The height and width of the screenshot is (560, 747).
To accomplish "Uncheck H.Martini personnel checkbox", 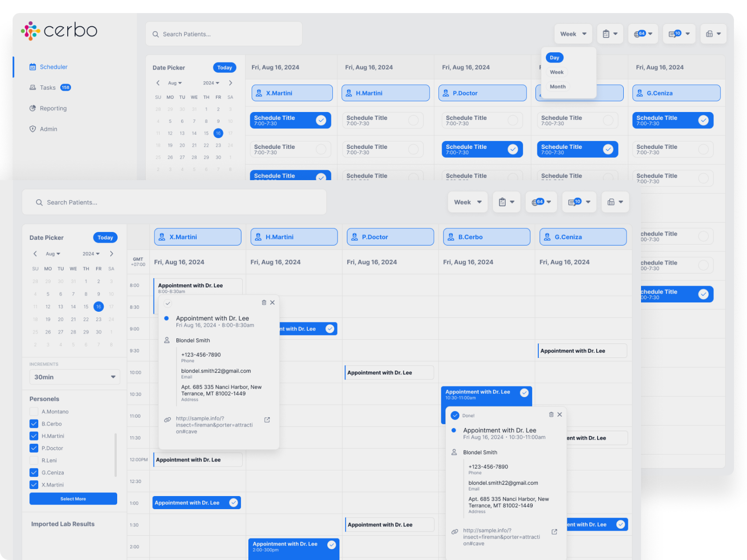I will click(34, 436).
